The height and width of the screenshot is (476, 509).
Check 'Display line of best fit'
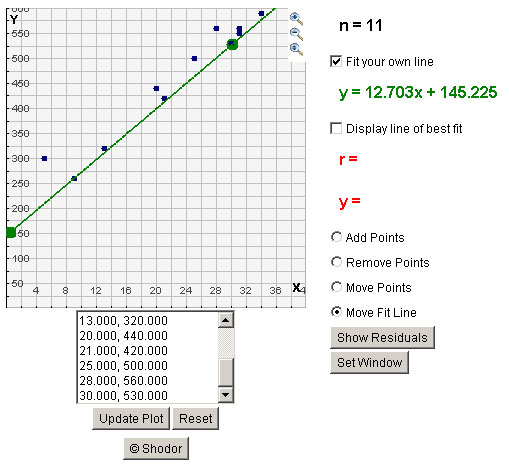pyautogui.click(x=336, y=128)
